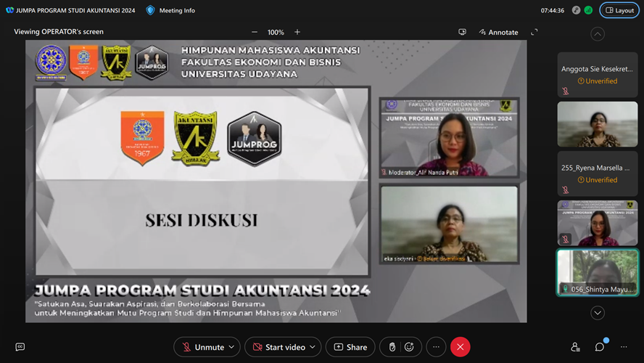
Task: Click the remote control screen icon
Action: click(462, 32)
